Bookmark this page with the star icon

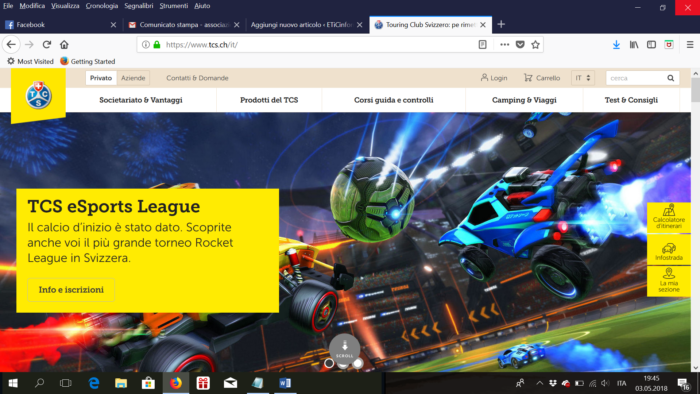(535, 45)
